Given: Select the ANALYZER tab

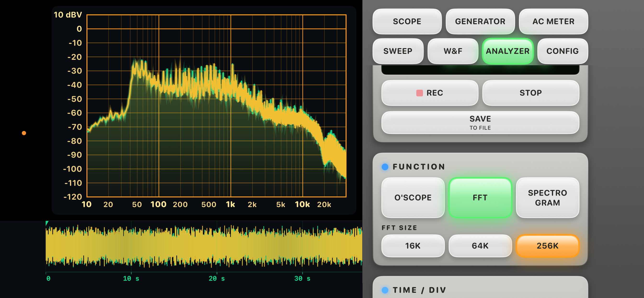Looking at the screenshot, I should click(x=507, y=51).
